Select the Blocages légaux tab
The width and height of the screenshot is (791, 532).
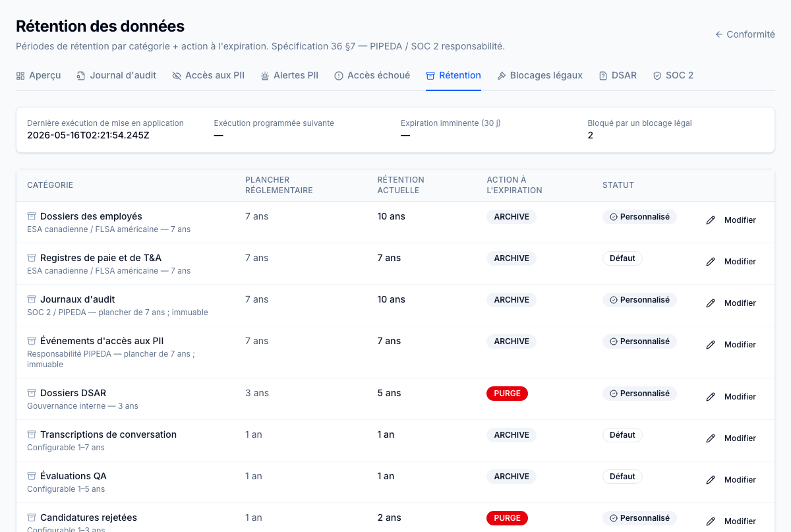coord(540,76)
